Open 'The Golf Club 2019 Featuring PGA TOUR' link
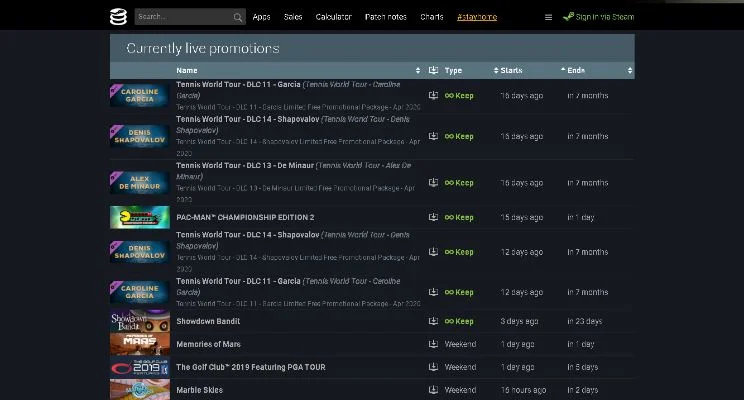The width and height of the screenshot is (744, 400). pyautogui.click(x=251, y=367)
